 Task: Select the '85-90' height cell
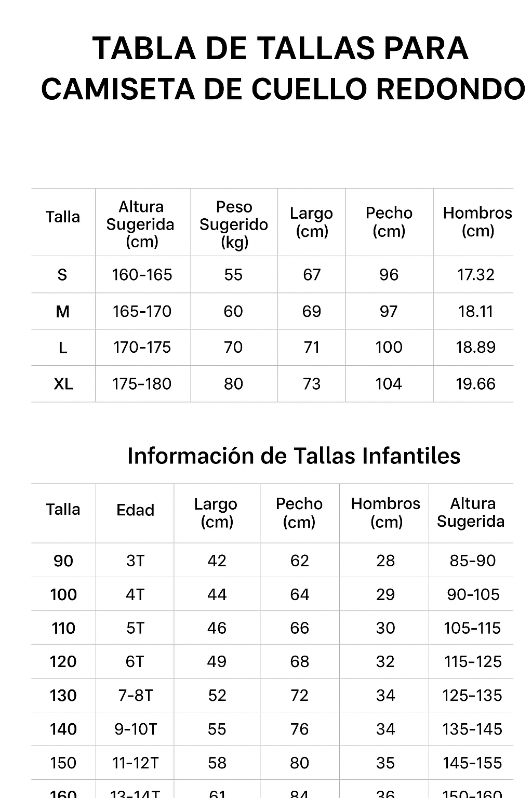tap(472, 561)
